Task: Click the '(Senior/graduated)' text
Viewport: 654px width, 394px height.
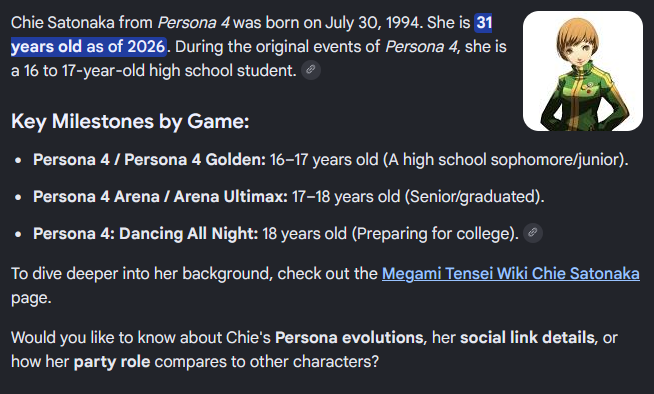Action: [473, 196]
